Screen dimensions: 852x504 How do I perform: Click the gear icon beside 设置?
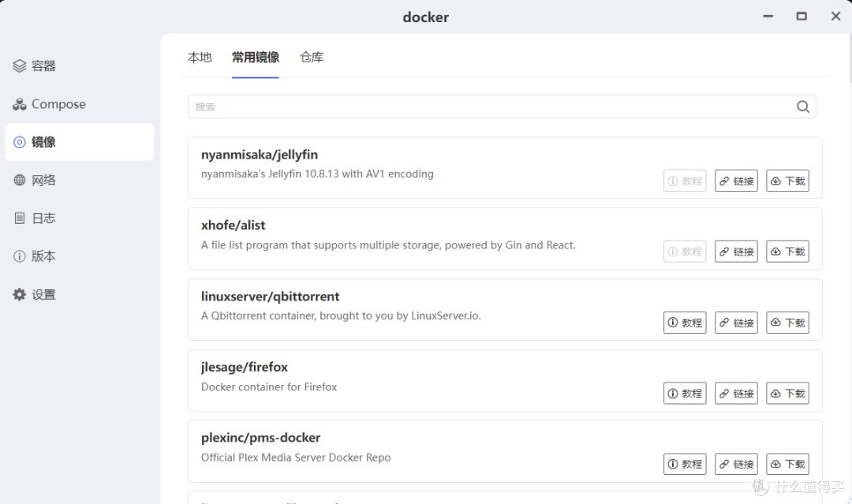tap(20, 294)
